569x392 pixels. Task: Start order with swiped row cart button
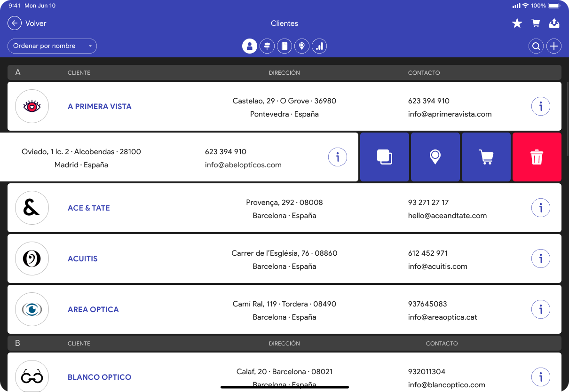pyautogui.click(x=486, y=157)
